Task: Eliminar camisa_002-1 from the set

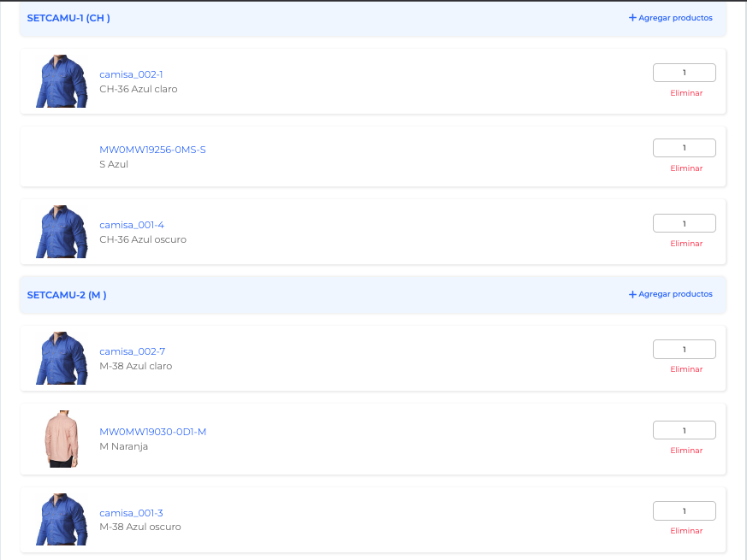Action: [x=686, y=93]
